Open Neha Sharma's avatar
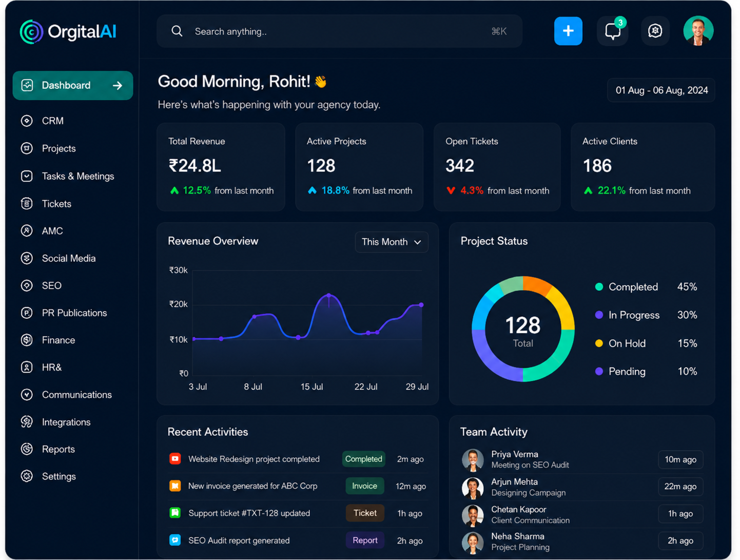Screen dimensions: 740x560 (x=473, y=542)
